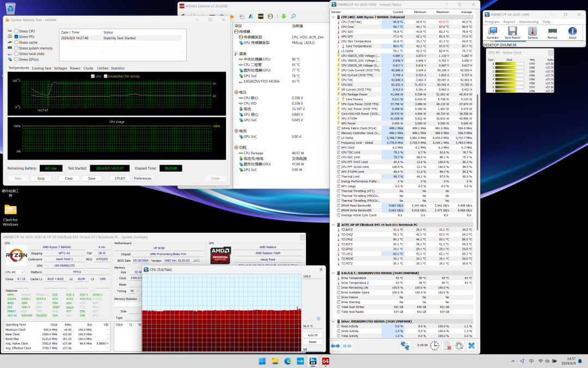Collapse the CPU [#0] AMD Ryzen sensor section
The height and width of the screenshot is (368, 588).
[334, 17]
